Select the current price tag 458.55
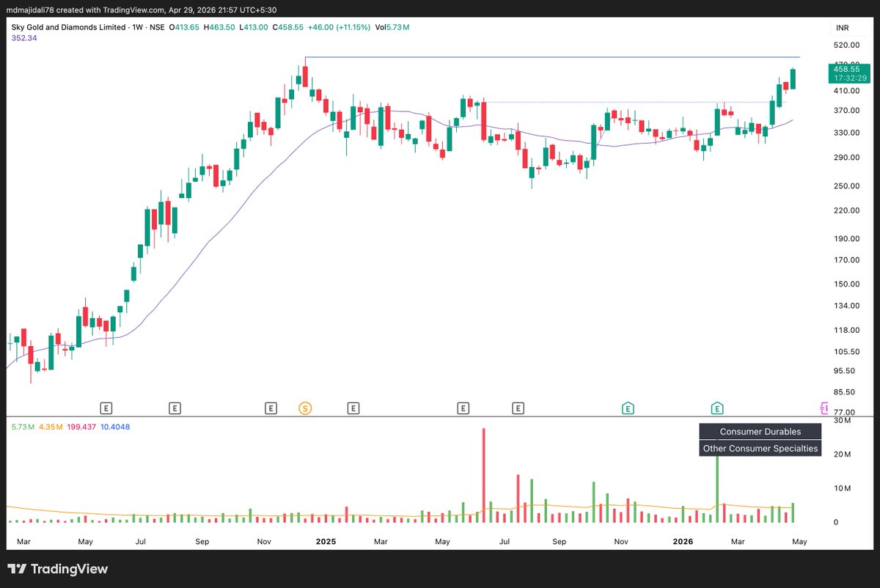880x588 pixels. 846,68
